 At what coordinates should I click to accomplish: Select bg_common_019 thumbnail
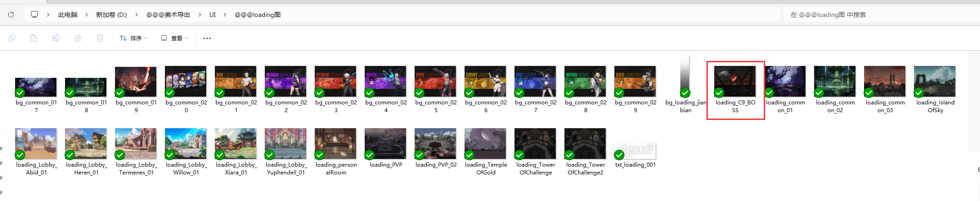(136, 81)
